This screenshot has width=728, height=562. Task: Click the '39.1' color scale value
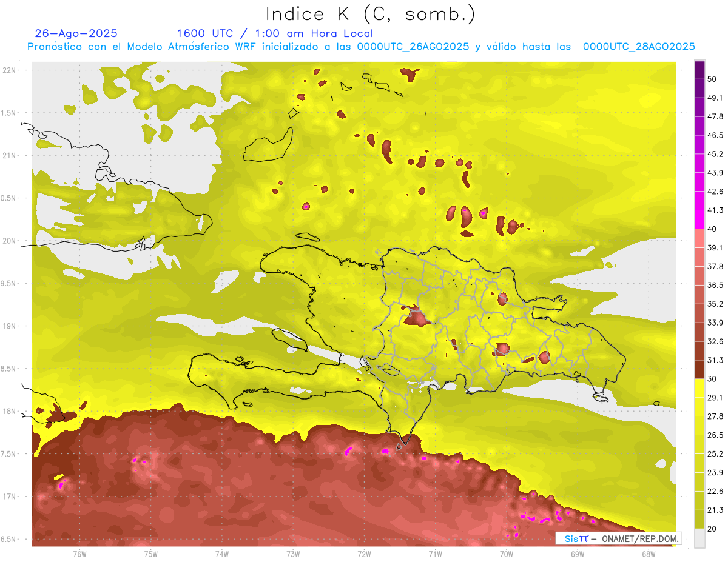715,248
